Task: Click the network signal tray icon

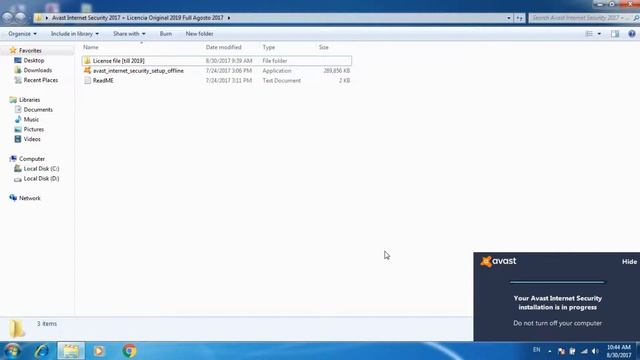Action: click(584, 351)
